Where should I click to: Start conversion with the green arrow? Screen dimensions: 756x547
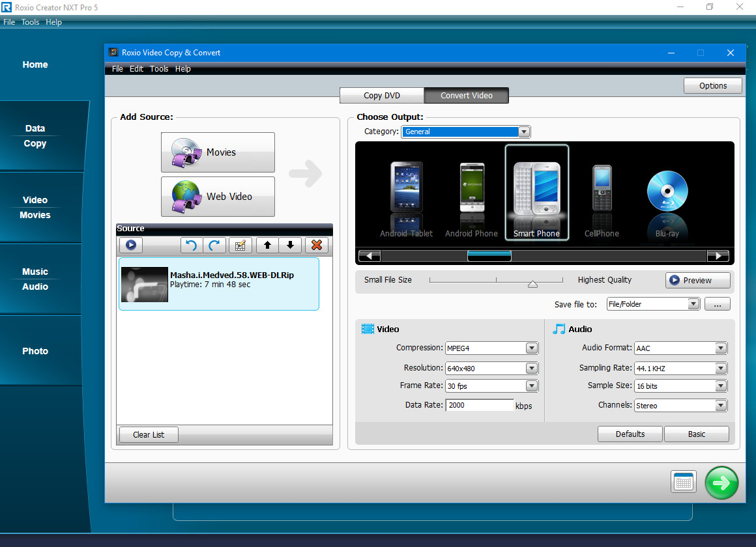(x=721, y=483)
